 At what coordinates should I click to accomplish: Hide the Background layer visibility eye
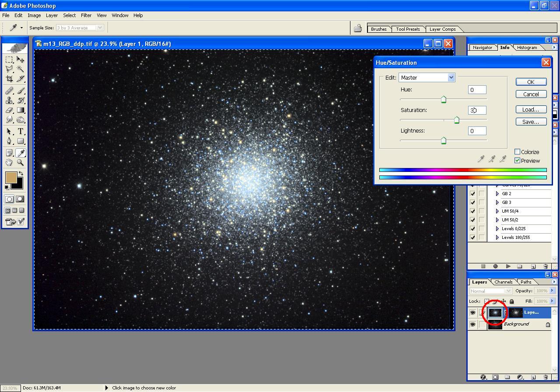point(472,325)
